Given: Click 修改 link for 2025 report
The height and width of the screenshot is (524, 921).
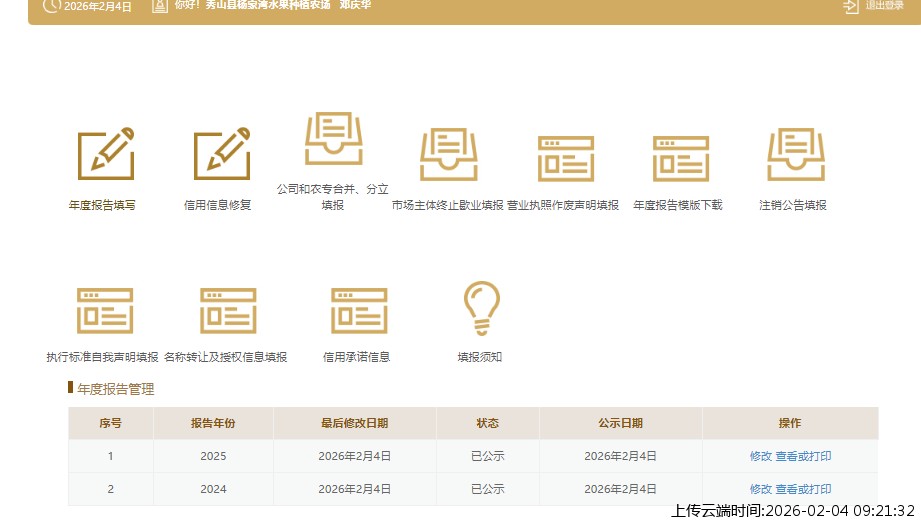Looking at the screenshot, I should pyautogui.click(x=761, y=456).
